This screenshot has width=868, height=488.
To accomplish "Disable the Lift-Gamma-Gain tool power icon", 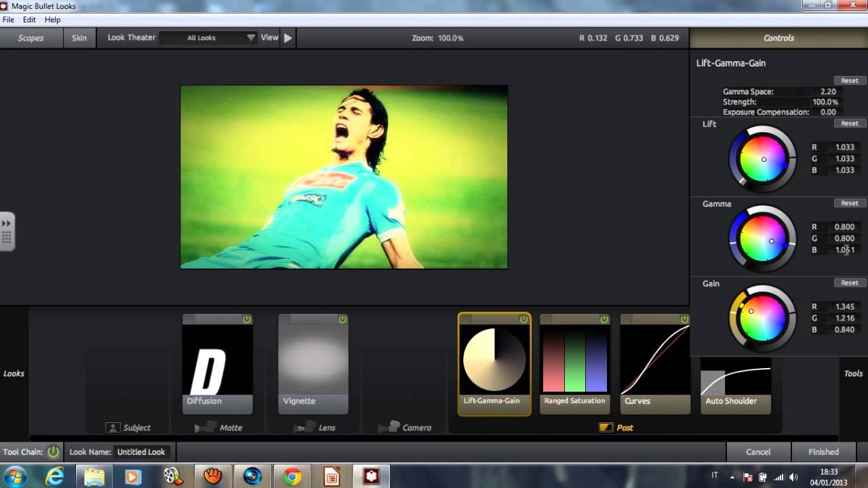I will click(524, 319).
